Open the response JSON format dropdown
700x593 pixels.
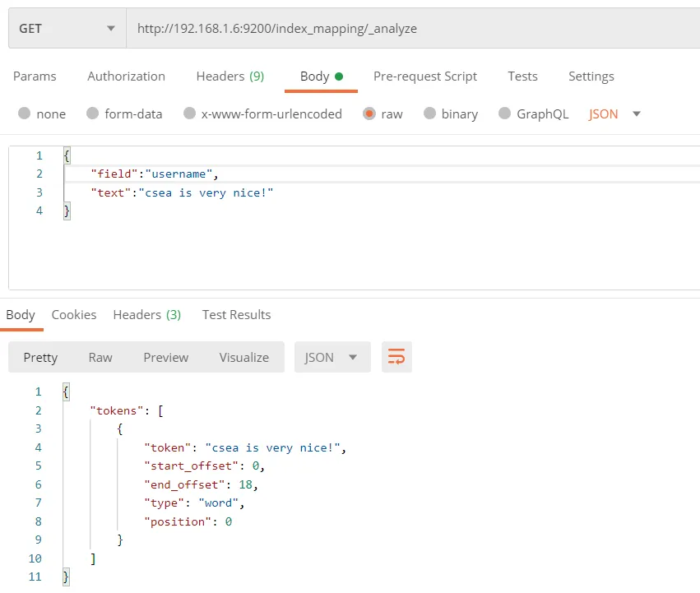pos(331,357)
